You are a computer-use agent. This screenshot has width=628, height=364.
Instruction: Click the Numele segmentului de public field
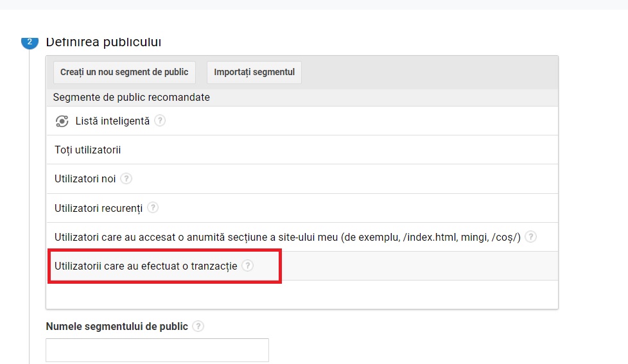pyautogui.click(x=157, y=350)
